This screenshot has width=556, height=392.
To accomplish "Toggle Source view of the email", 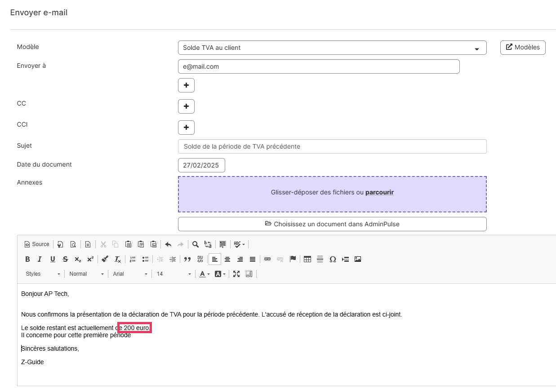I will click(37, 244).
